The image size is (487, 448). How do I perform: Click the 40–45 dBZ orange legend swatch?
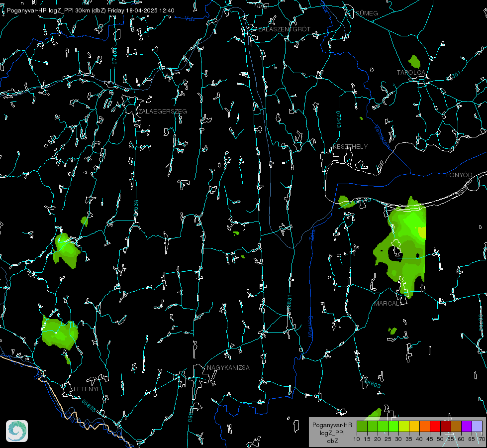coord(425,426)
